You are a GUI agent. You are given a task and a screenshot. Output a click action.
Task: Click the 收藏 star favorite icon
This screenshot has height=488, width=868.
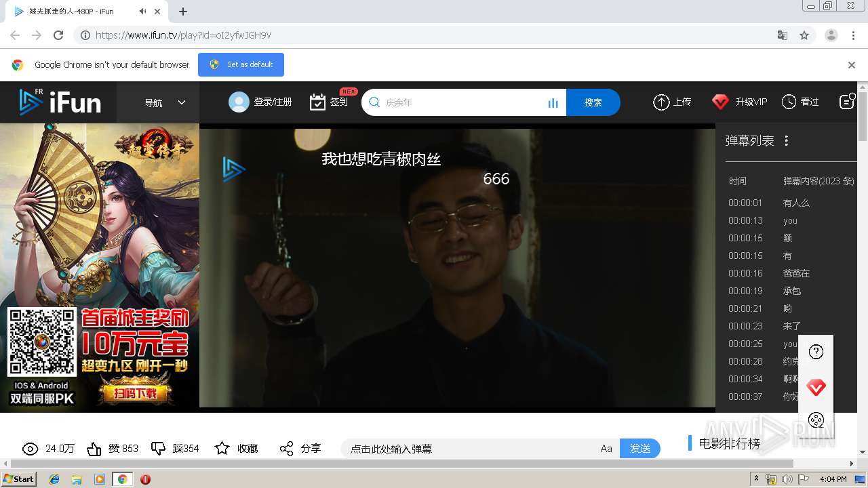click(x=222, y=448)
